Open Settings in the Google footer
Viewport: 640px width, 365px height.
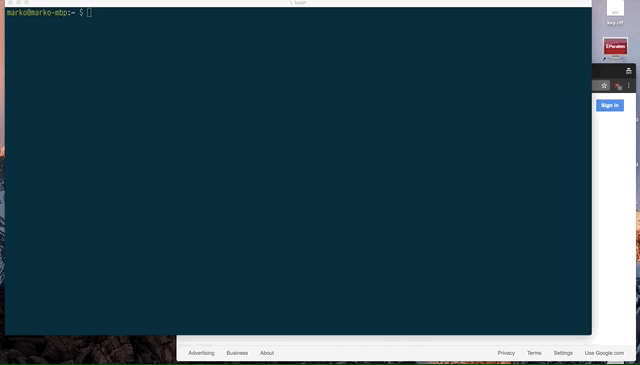click(x=563, y=353)
